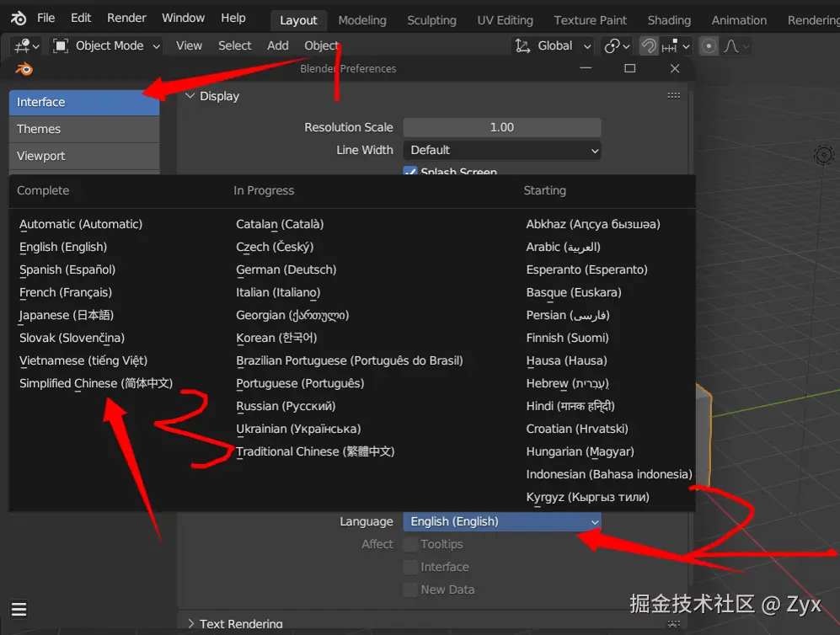This screenshot has height=635, width=840.
Task: Open the editor type selector icon
Action: click(27, 46)
